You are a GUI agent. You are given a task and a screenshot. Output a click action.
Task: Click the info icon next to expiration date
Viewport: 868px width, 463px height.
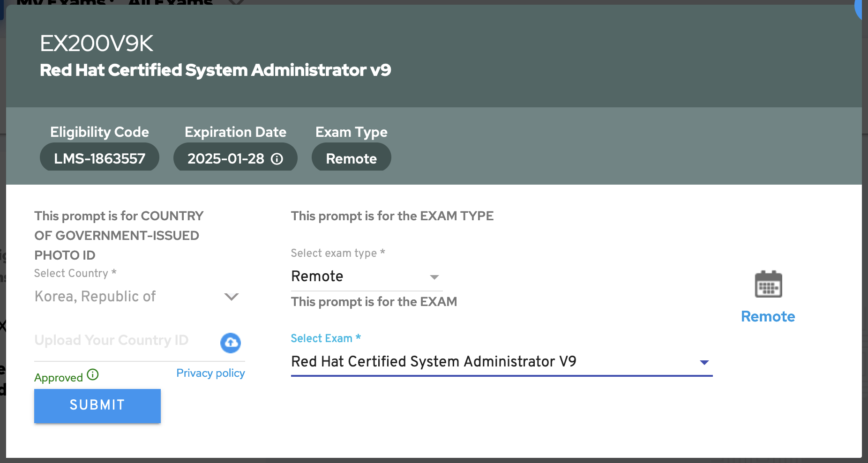pos(277,159)
